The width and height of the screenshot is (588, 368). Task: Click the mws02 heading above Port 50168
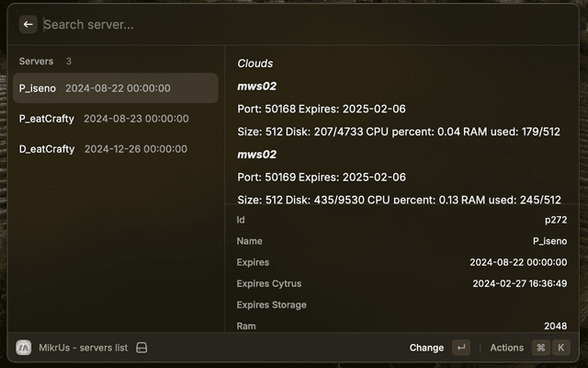click(256, 86)
